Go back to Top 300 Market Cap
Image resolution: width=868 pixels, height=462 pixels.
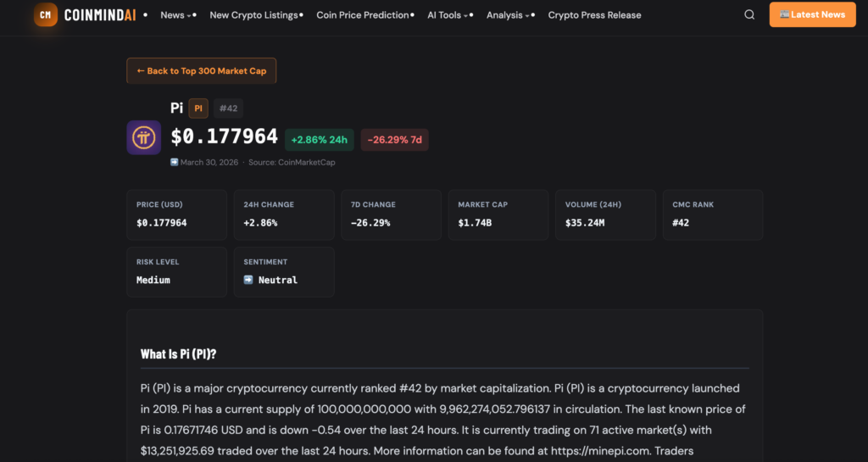coord(202,71)
